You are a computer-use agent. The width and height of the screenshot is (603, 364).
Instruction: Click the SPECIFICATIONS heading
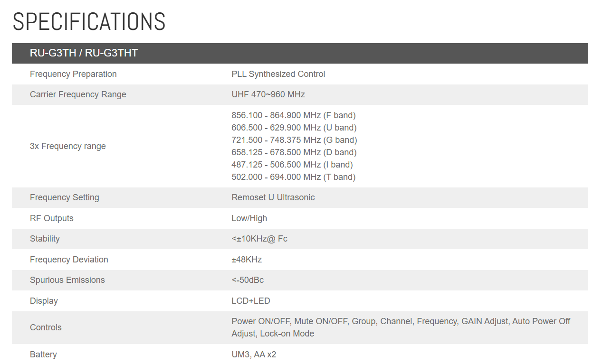pos(89,22)
